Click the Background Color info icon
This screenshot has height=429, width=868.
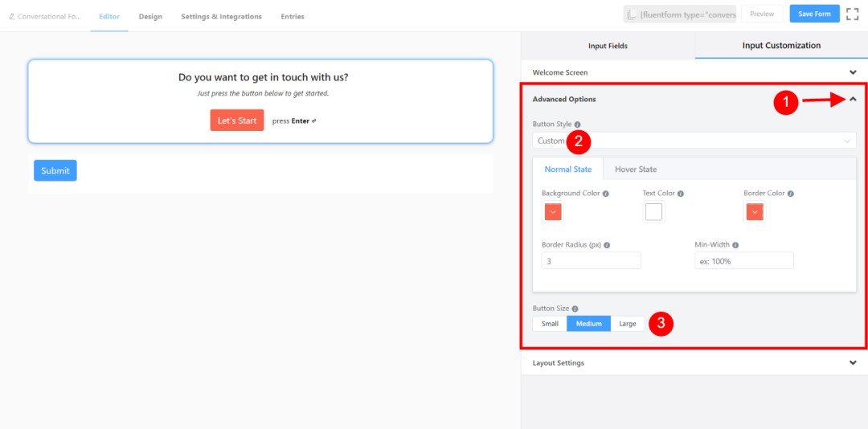(x=606, y=194)
